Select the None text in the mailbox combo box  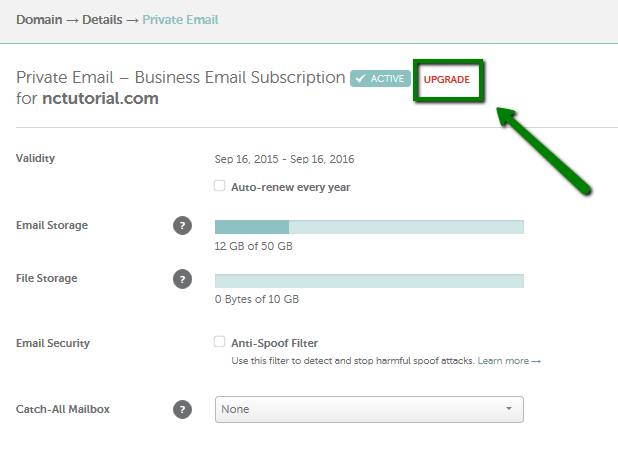tap(235, 409)
